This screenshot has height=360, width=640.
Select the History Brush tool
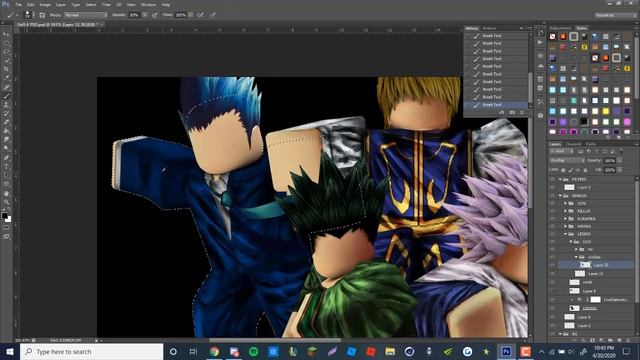click(x=6, y=113)
